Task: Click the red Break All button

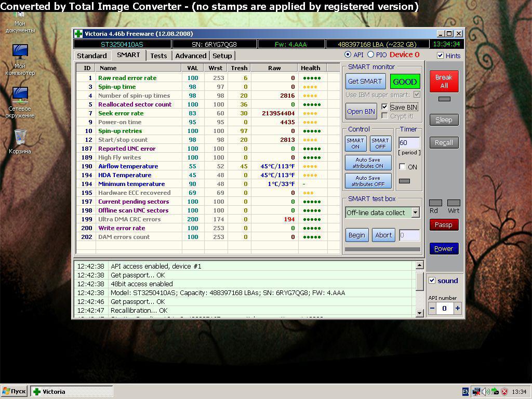Action: point(444,81)
